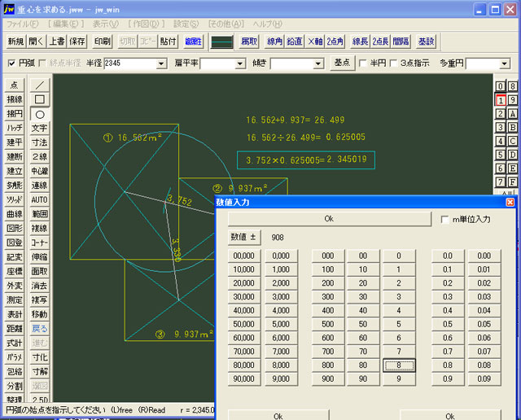The image size is (521, 420).
Task: Select layer 3 button
Action: [x=501, y=127]
